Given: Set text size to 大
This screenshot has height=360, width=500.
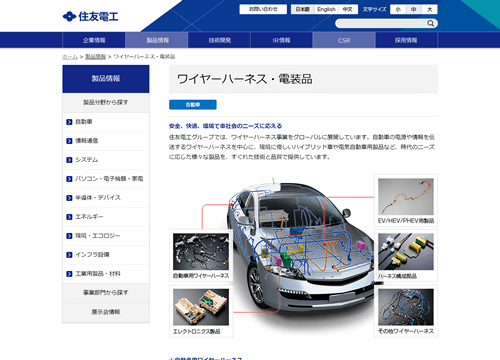Looking at the screenshot, I should (430, 9).
